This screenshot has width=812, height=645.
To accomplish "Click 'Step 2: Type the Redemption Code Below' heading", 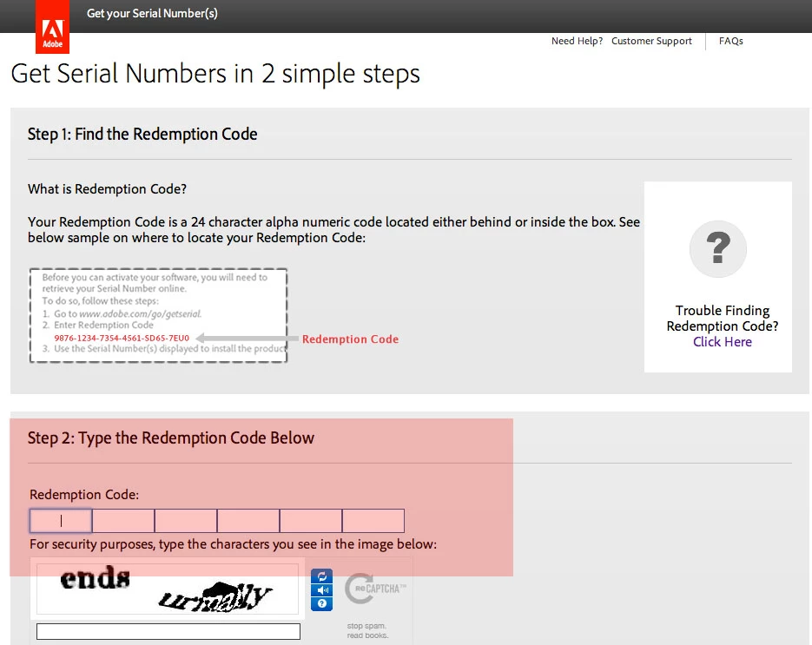I will coord(171,438).
